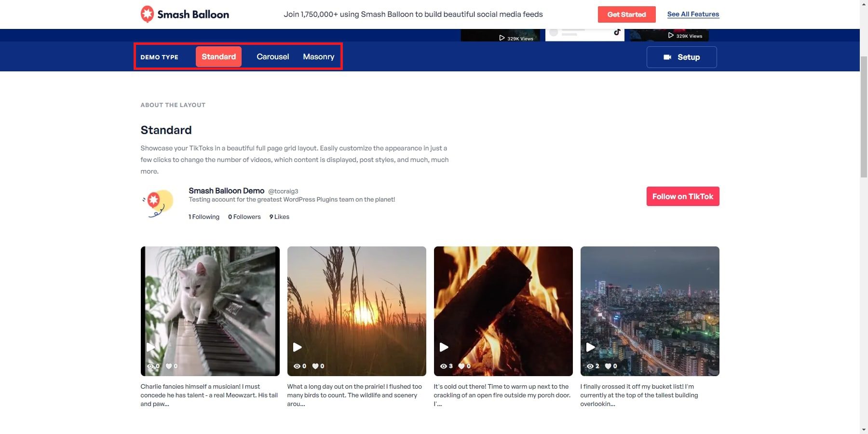This screenshot has height=434, width=868.
Task: Select the Standard demo type tab
Action: [218, 57]
